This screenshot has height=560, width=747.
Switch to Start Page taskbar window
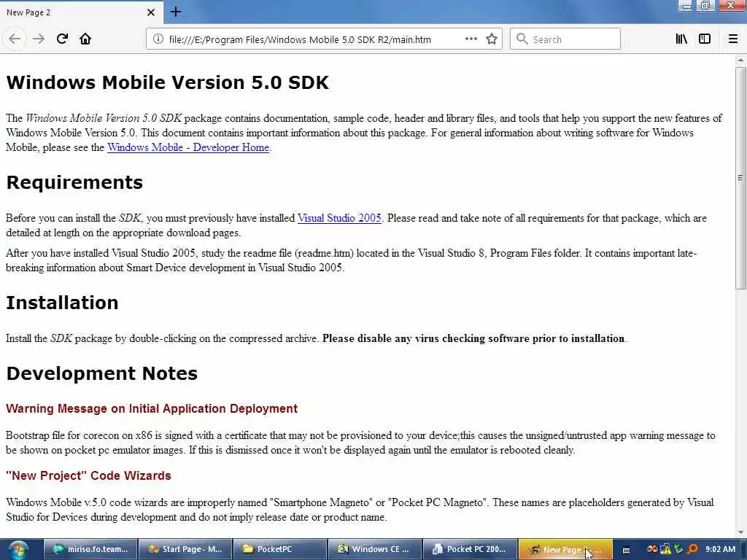click(185, 550)
